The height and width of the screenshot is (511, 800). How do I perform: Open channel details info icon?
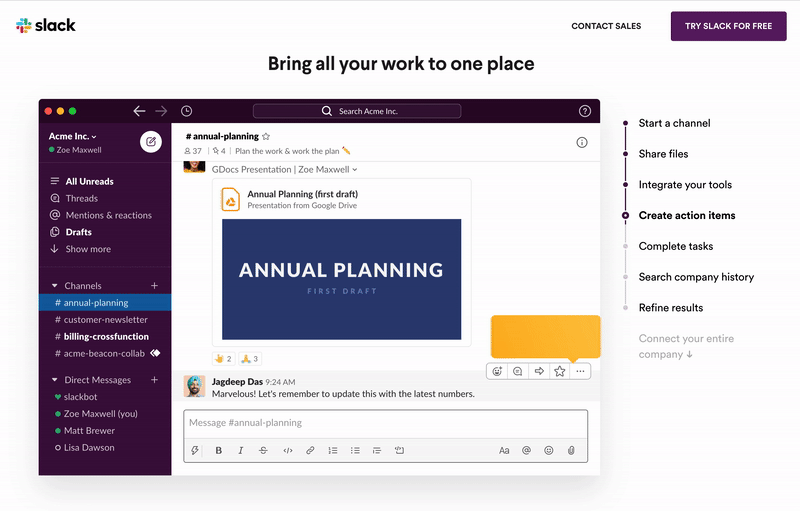pos(582,142)
